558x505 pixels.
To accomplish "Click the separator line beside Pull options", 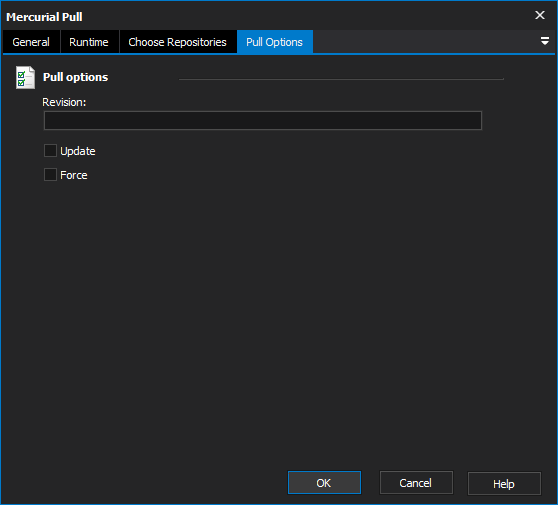I will [x=341, y=79].
